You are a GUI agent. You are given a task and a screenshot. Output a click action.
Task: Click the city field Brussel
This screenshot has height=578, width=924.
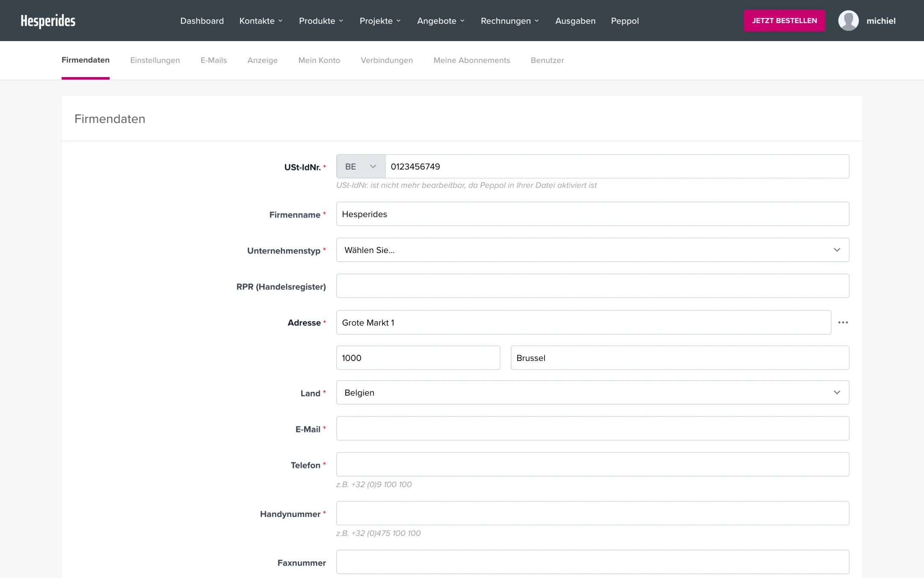pyautogui.click(x=680, y=358)
